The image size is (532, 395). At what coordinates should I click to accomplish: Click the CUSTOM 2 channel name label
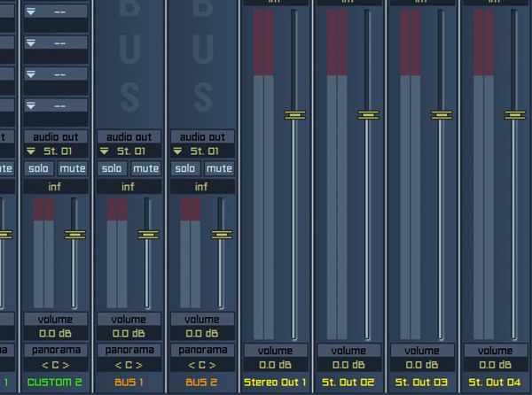click(55, 383)
